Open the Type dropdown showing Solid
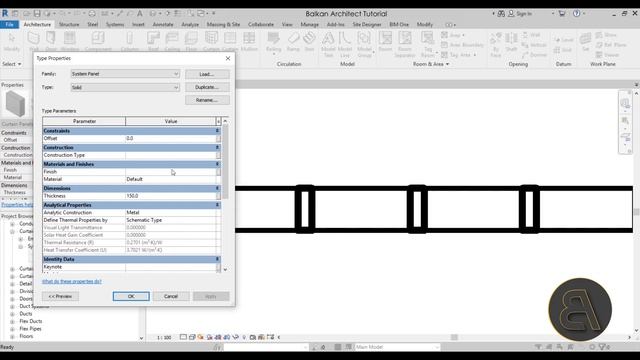 click(x=125, y=87)
